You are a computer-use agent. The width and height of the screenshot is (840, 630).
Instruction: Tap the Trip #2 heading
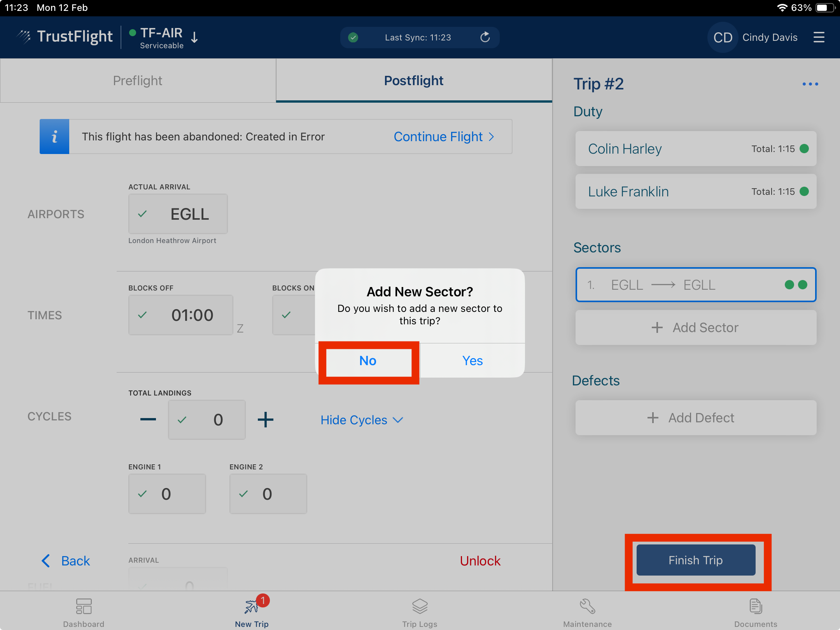pos(598,84)
